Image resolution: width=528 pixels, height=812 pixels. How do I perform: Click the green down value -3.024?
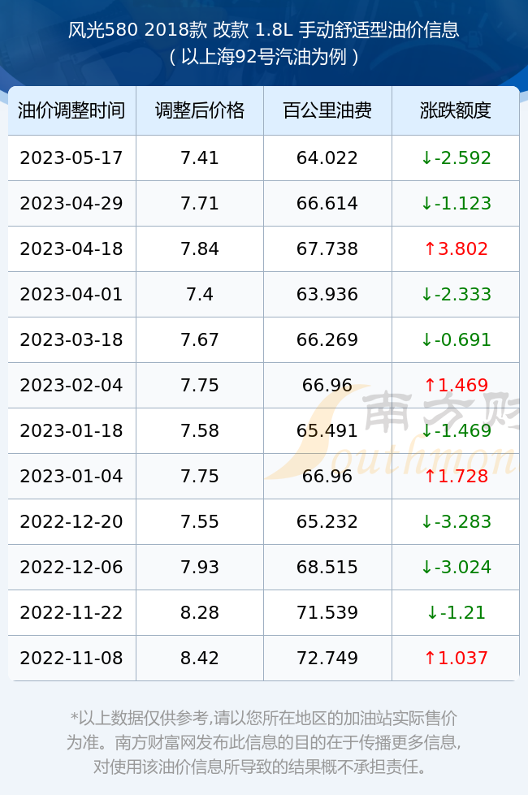456,567
